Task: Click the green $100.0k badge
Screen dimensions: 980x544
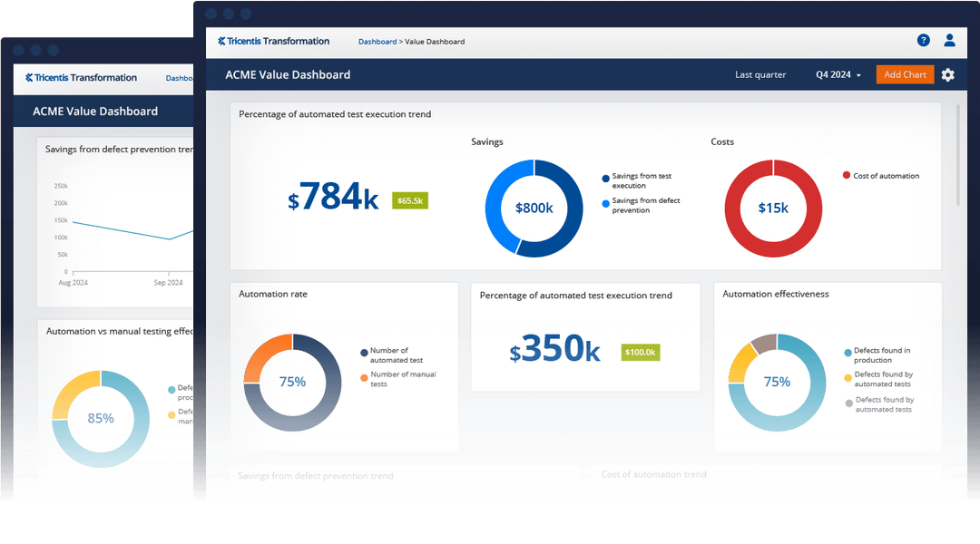Action: pyautogui.click(x=641, y=352)
